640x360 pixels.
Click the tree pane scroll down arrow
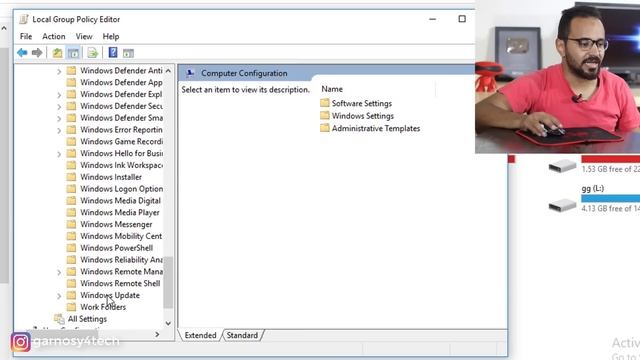coord(168,323)
